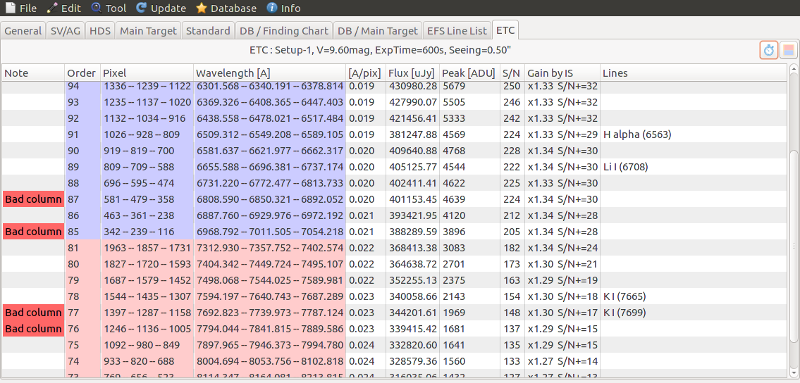
Task: Click the vertical scrollbar up arrow
Action: 793,69
